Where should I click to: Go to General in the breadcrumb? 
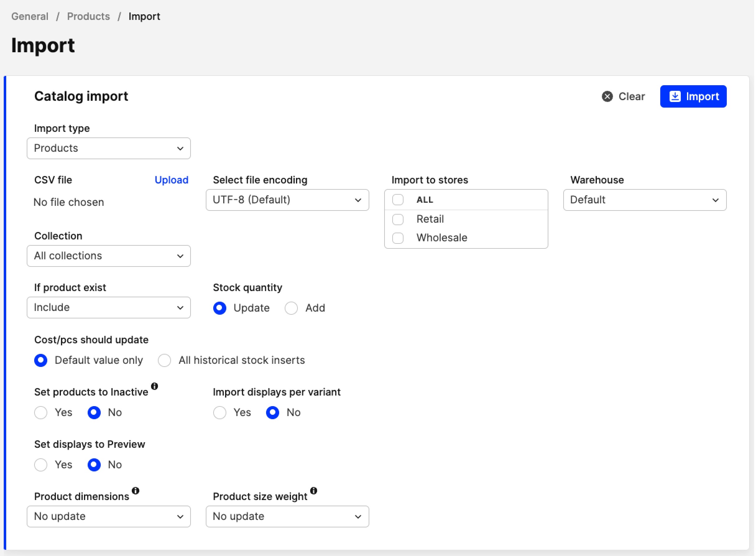pyautogui.click(x=30, y=16)
